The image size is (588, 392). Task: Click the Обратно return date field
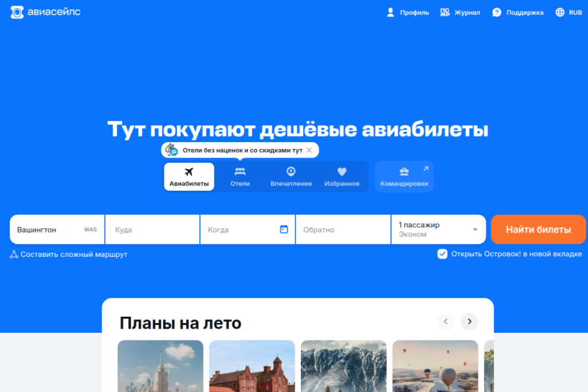[343, 229]
